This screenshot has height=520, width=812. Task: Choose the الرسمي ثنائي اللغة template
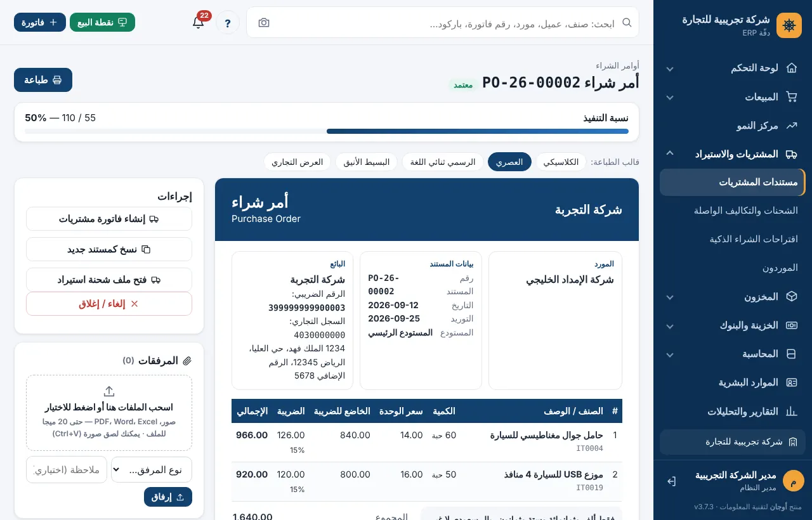[443, 162]
